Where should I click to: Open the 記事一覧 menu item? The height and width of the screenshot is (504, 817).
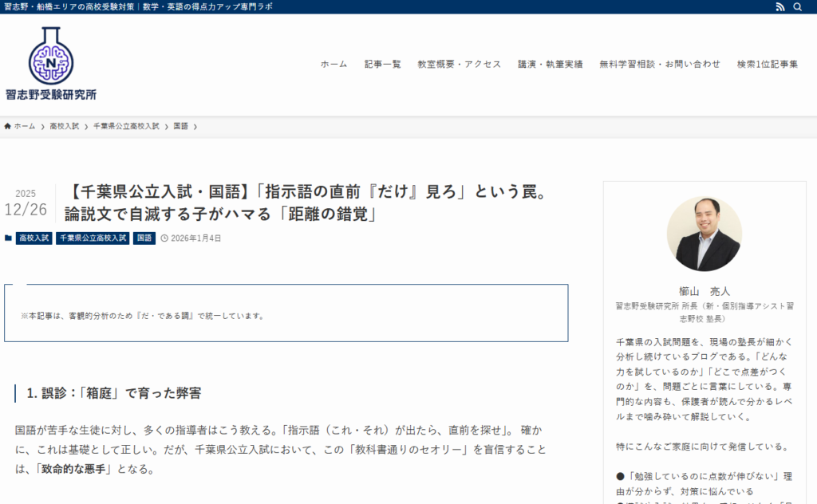click(382, 65)
